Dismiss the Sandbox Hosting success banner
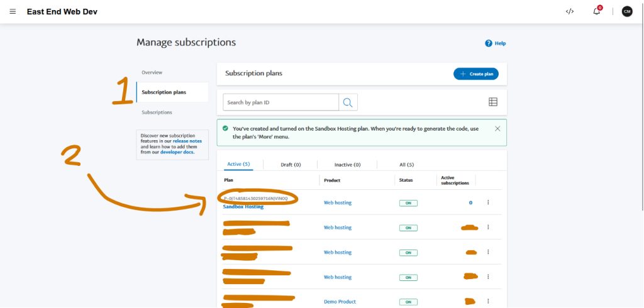Viewport: 644px width, 308px height. [497, 128]
